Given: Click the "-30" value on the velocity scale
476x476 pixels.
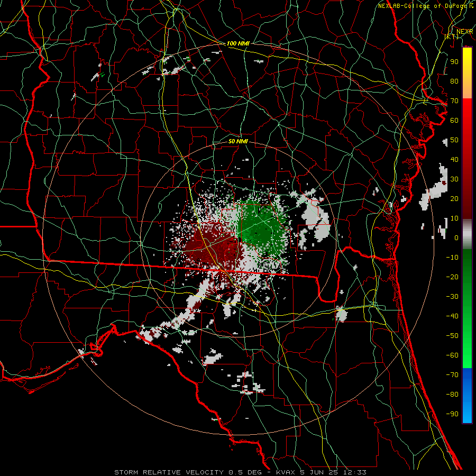Looking at the screenshot, I should 452,297.
